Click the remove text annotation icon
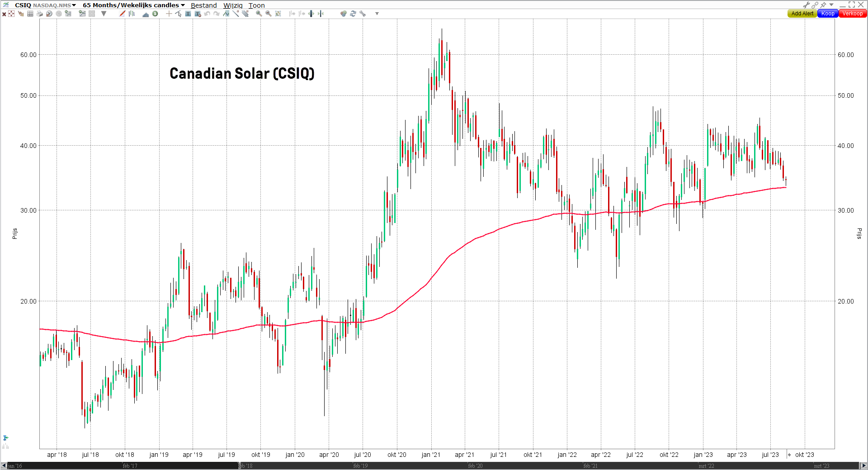868x470 pixels. [198, 14]
